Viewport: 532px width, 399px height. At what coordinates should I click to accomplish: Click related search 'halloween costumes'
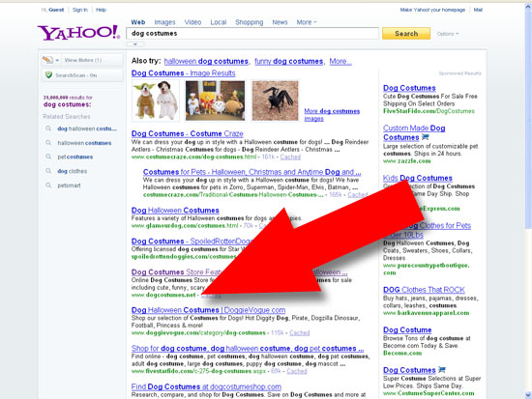click(84, 143)
